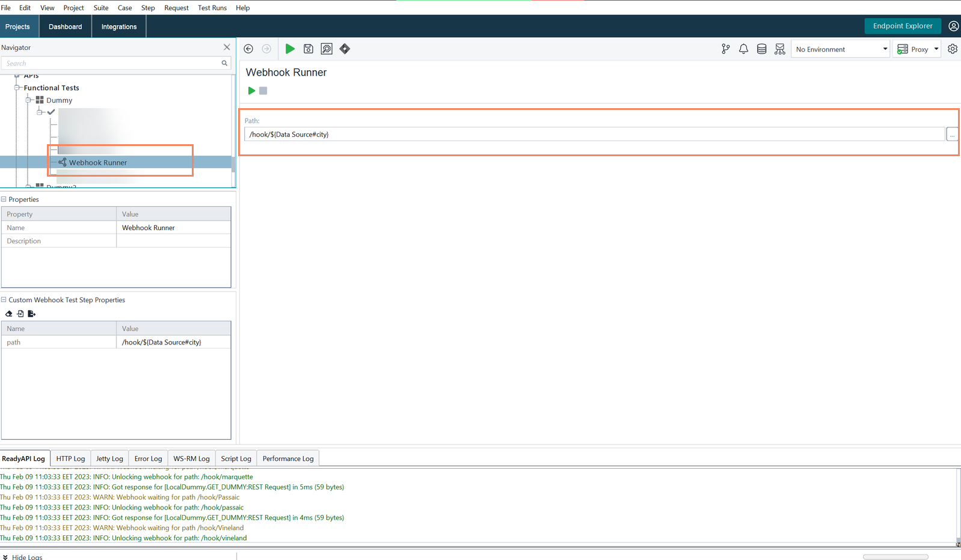
Task: Switch to the Integrations tab
Action: (119, 26)
